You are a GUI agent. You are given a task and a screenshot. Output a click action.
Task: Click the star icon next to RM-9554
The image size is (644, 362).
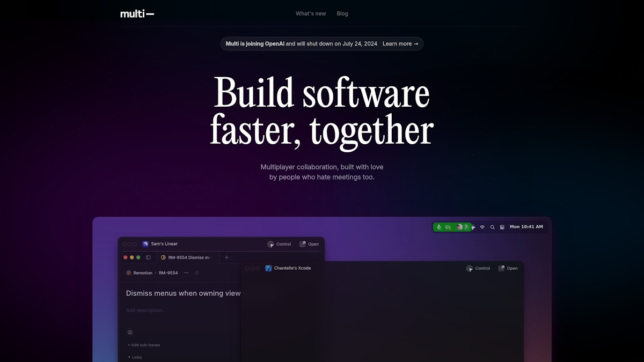point(196,272)
